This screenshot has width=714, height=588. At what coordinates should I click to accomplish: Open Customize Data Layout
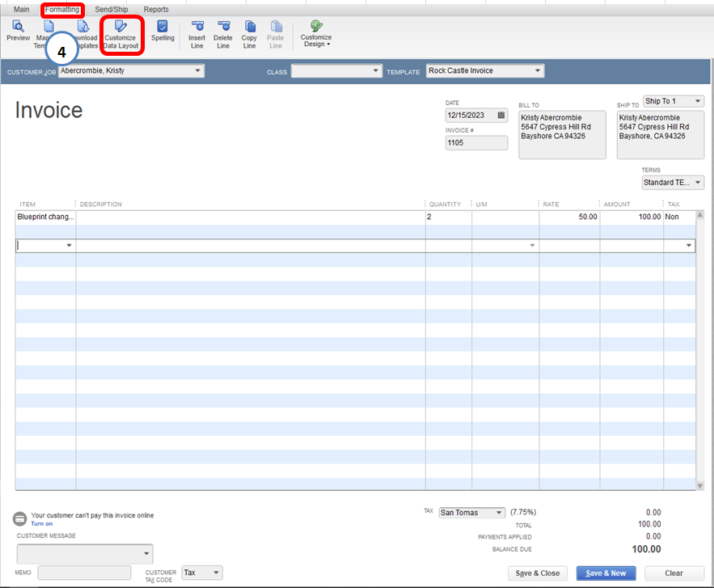coord(121,35)
